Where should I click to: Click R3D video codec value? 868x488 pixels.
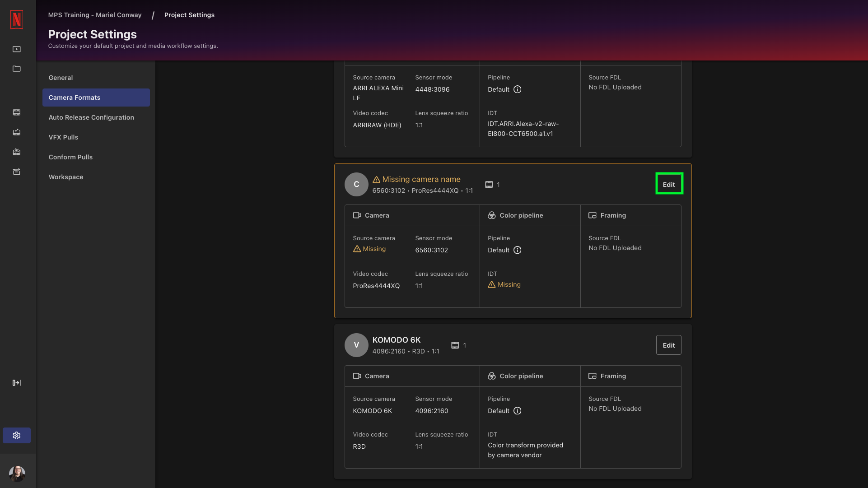coord(359,446)
